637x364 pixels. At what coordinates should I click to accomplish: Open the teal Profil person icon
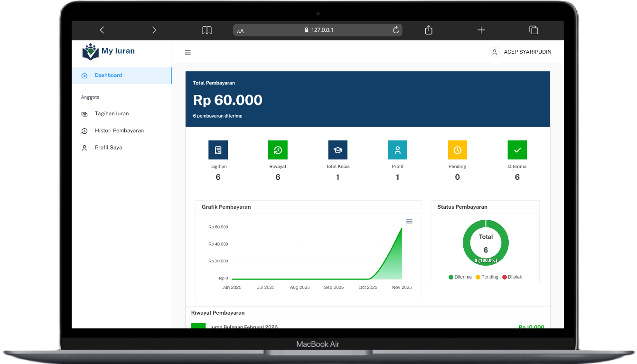(397, 150)
